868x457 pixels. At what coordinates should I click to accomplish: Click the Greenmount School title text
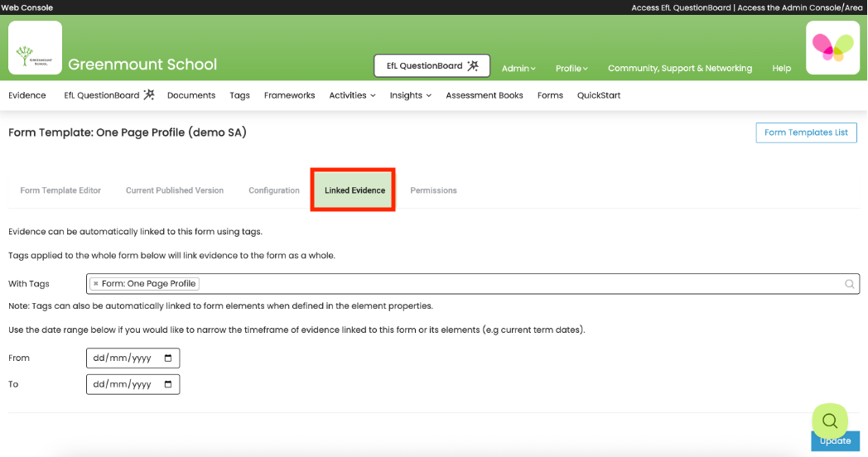point(142,65)
